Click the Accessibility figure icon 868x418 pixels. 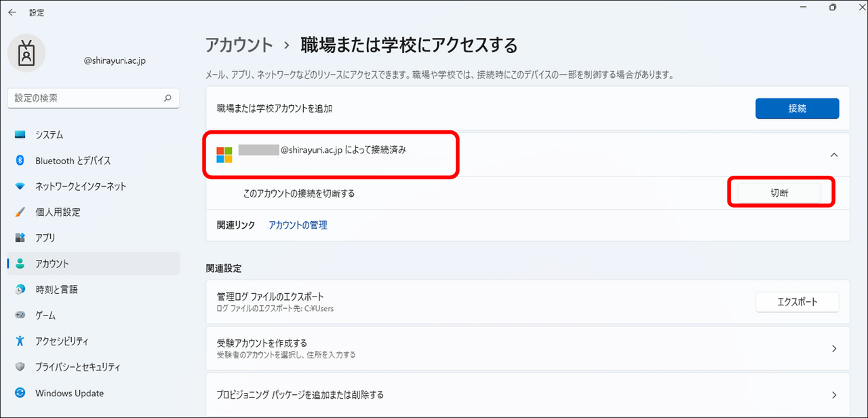coord(20,341)
